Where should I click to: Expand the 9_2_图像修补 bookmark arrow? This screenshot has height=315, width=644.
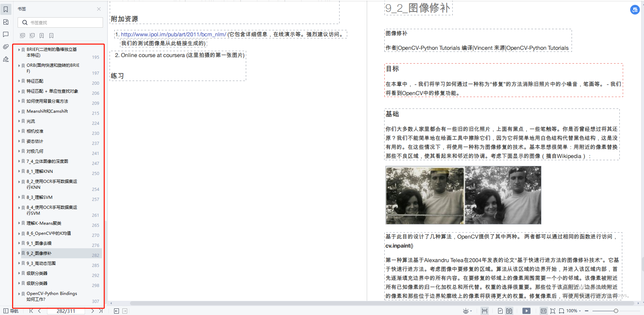point(19,253)
